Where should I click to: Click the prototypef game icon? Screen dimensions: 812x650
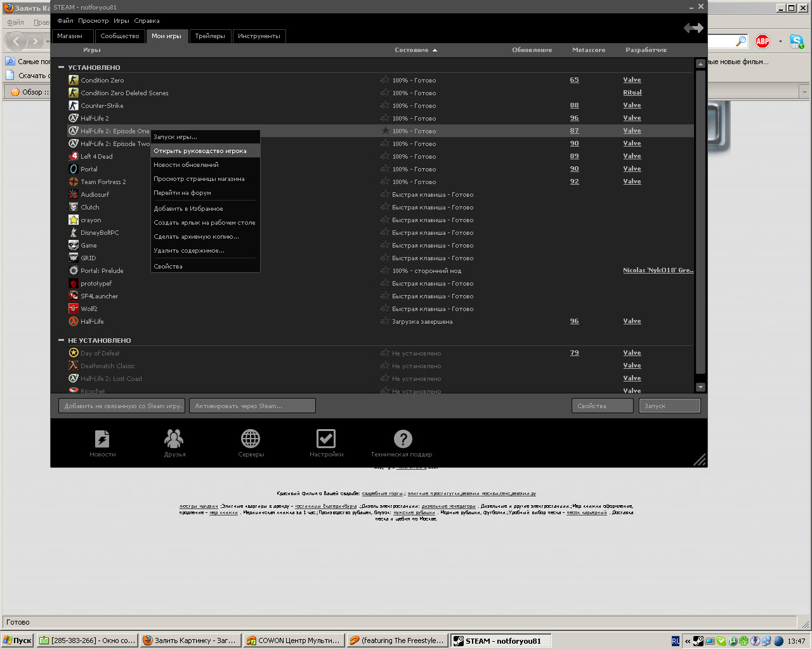click(x=74, y=283)
